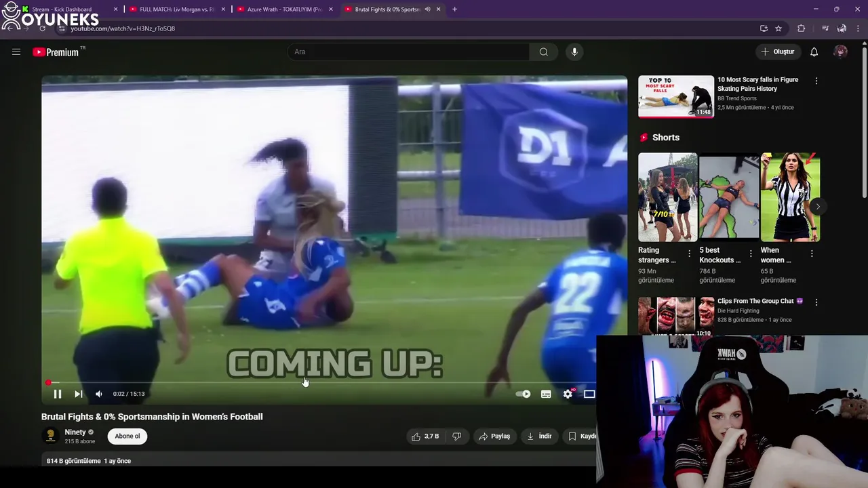Toggle autoplay switch in player
Viewport: 868px width, 488px height.
click(x=523, y=394)
